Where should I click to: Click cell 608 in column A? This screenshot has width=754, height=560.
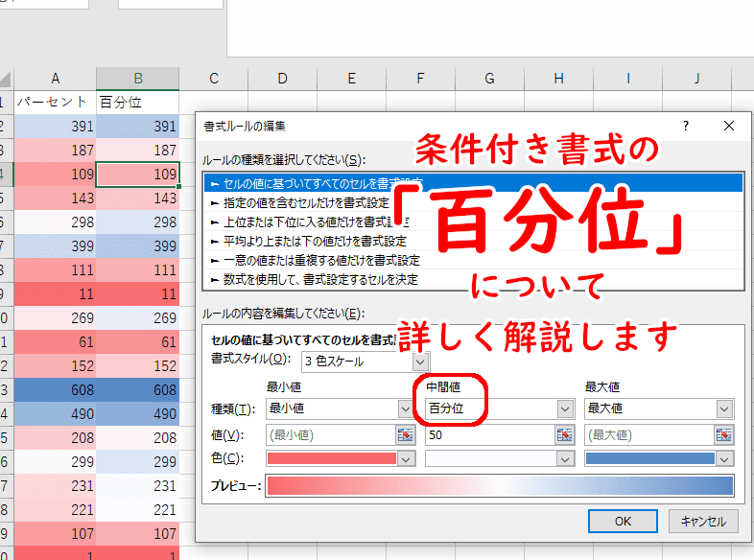(56, 390)
